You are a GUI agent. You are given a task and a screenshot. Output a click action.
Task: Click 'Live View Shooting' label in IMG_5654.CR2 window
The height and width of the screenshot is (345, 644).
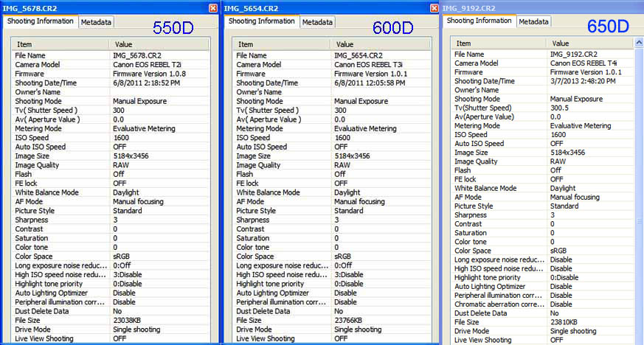[266, 339]
